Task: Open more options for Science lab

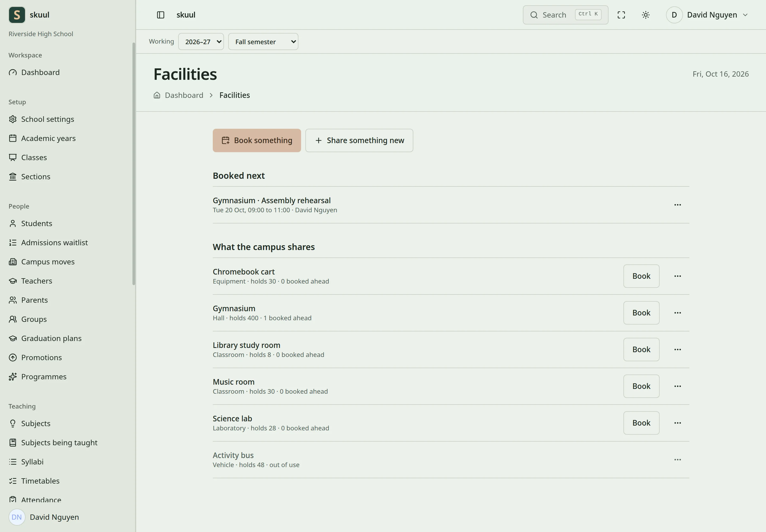Action: coord(677,423)
